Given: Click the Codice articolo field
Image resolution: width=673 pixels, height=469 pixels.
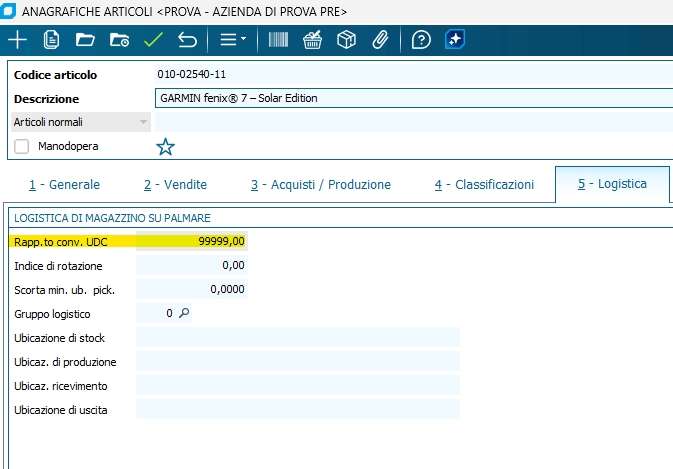Looking at the screenshot, I should (x=414, y=74).
